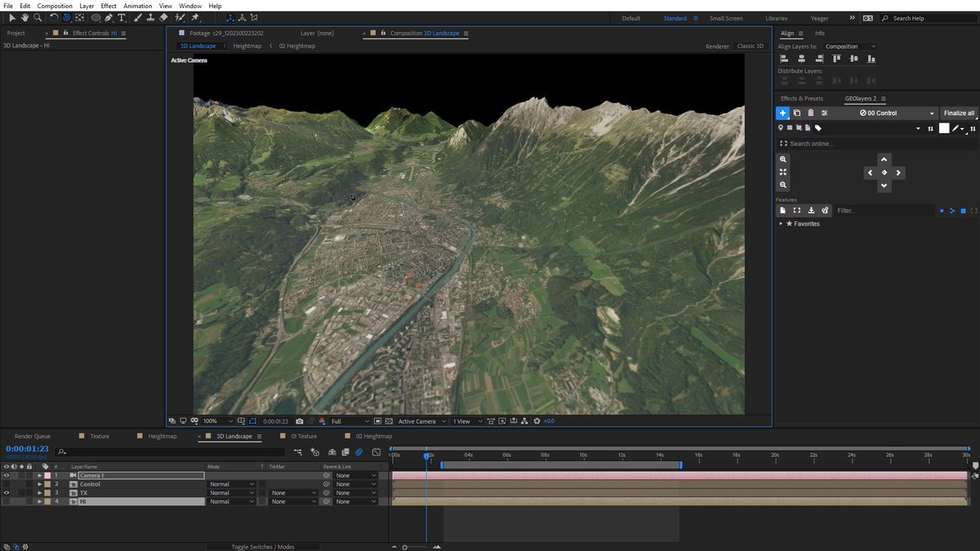Click the GEOlayers trash delete icon
The height and width of the screenshot is (551, 980).
point(810,113)
